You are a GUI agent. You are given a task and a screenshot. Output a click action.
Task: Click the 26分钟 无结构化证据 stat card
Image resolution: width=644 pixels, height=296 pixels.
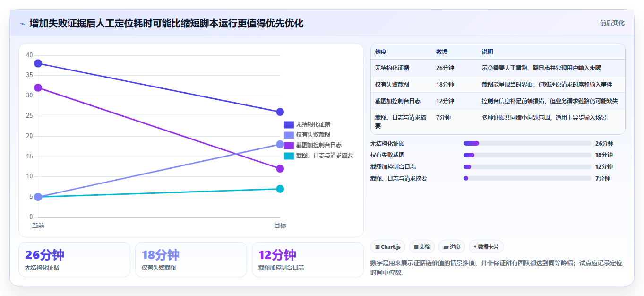pyautogui.click(x=74, y=260)
